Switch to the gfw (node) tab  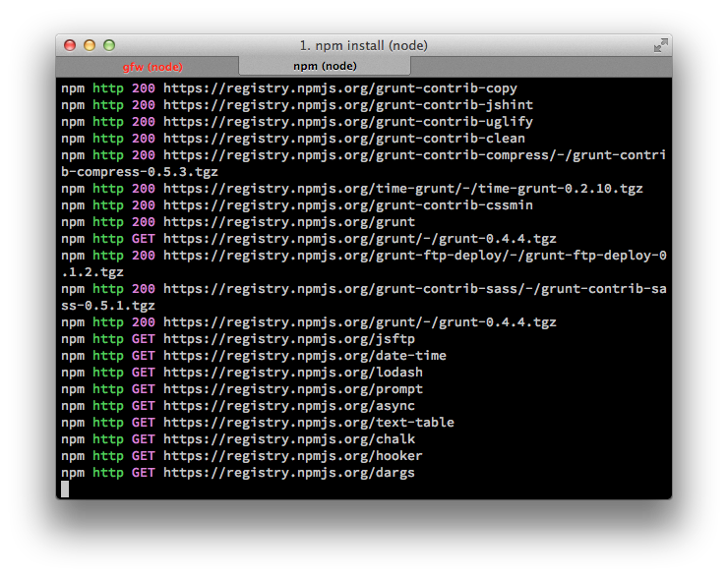(x=152, y=67)
